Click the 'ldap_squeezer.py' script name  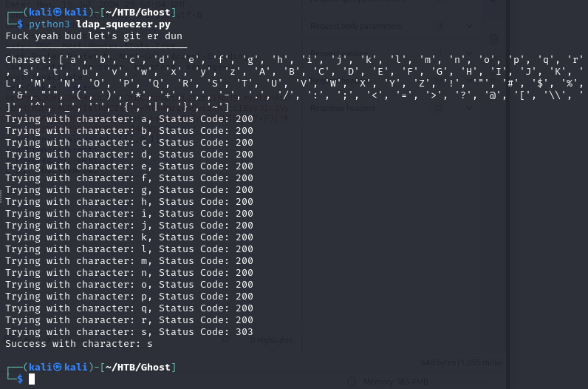pos(123,24)
